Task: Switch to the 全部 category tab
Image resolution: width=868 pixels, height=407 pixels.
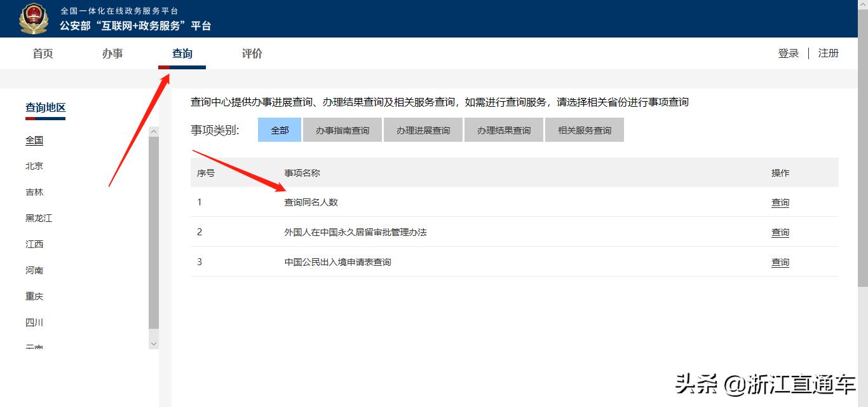Action: pos(280,129)
